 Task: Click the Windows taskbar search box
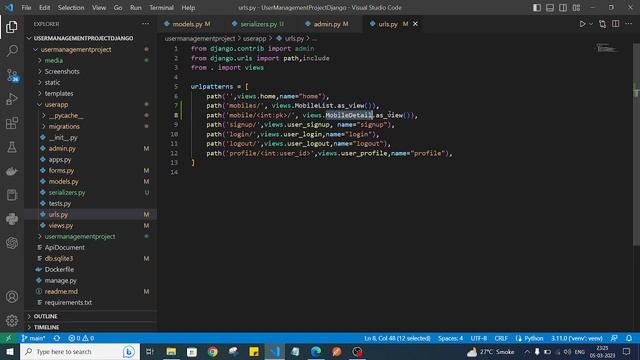pos(80,351)
